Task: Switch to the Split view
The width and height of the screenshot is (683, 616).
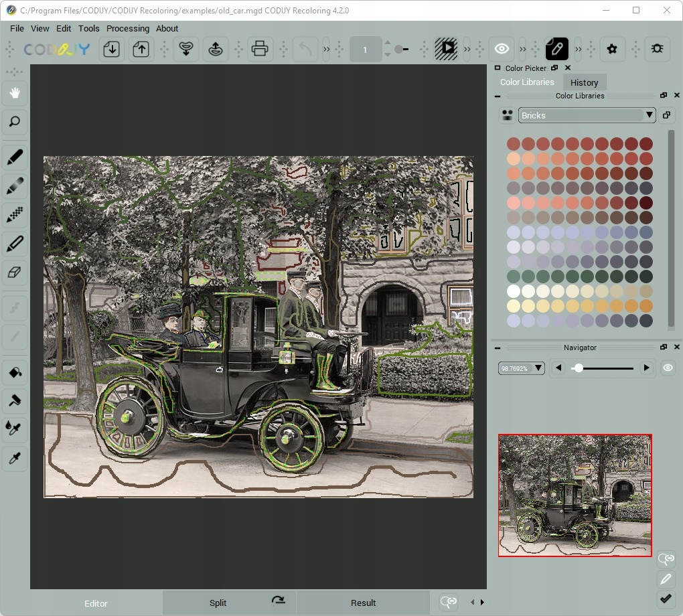Action: (218, 603)
